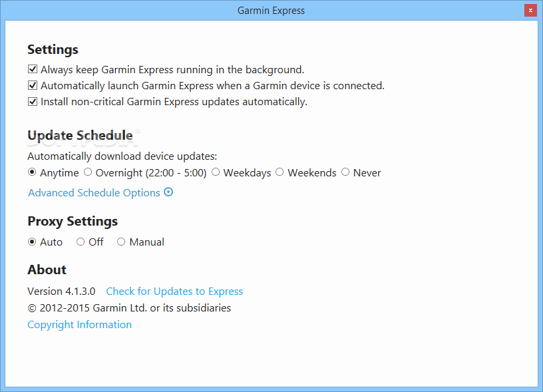543x392 pixels.
Task: Click the About heading
Action: pos(47,270)
